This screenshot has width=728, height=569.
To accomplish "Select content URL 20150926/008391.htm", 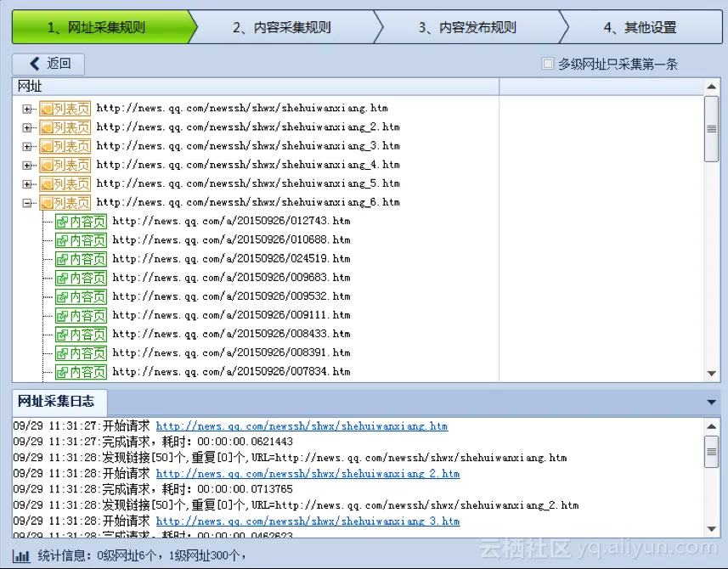I will (231, 352).
